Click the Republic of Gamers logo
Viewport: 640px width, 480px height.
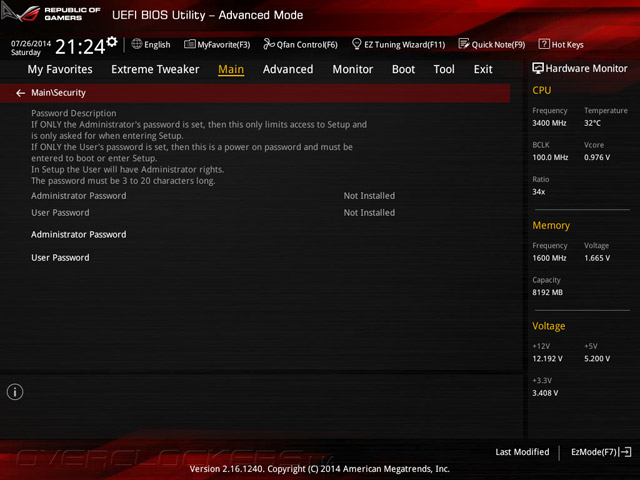tap(51, 13)
